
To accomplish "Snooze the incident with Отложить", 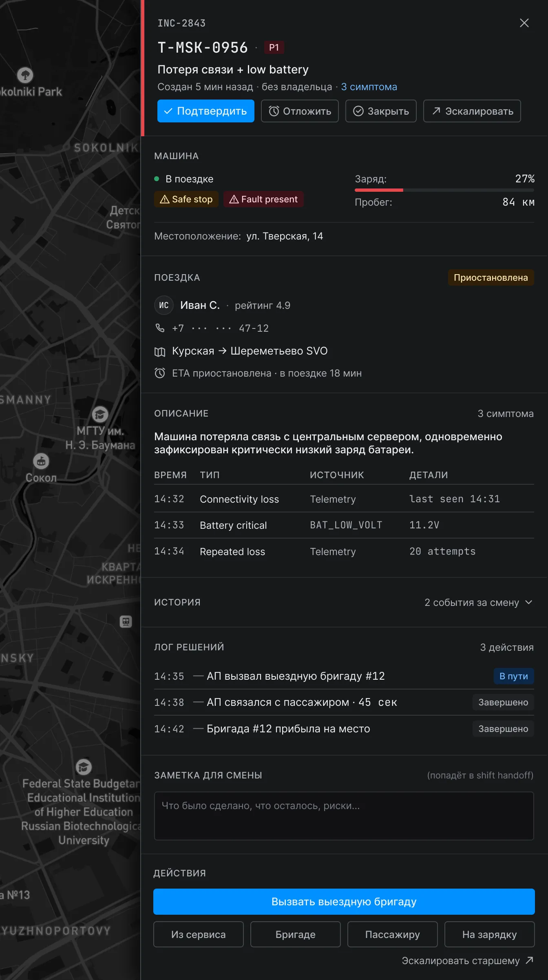I will [x=300, y=111].
